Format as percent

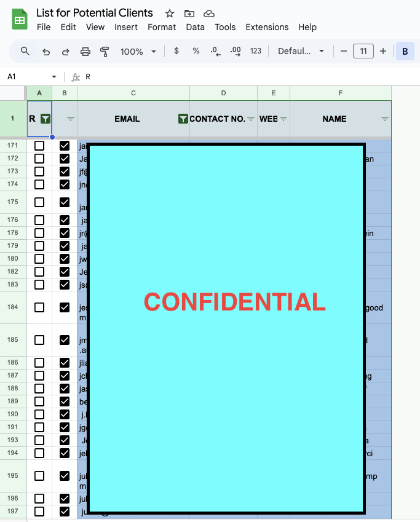point(196,51)
